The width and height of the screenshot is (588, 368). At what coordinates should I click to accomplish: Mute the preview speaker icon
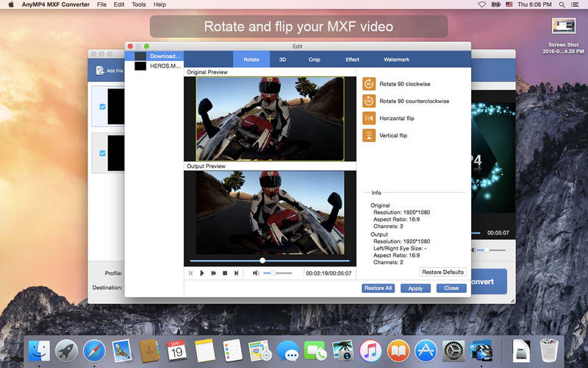pyautogui.click(x=256, y=273)
